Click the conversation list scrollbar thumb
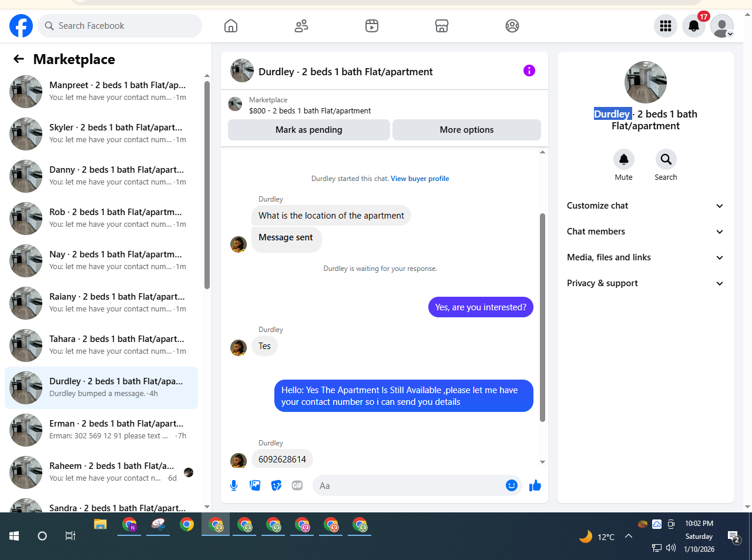Viewport: 752px width, 560px height. [207, 185]
